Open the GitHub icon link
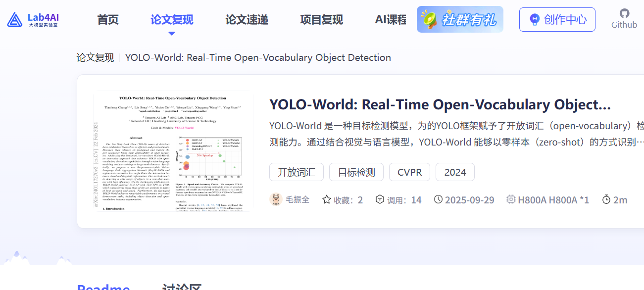The image size is (644, 290). pyautogui.click(x=624, y=13)
